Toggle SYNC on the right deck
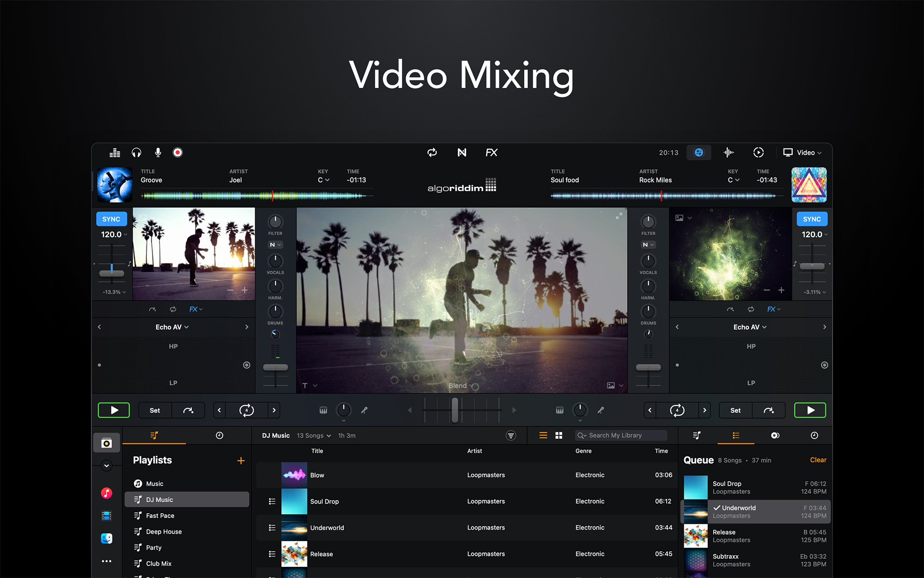Image resolution: width=924 pixels, height=578 pixels. click(x=812, y=219)
